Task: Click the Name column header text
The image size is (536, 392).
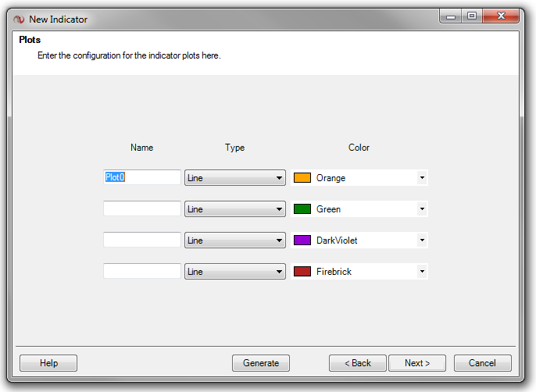Action: [x=142, y=148]
